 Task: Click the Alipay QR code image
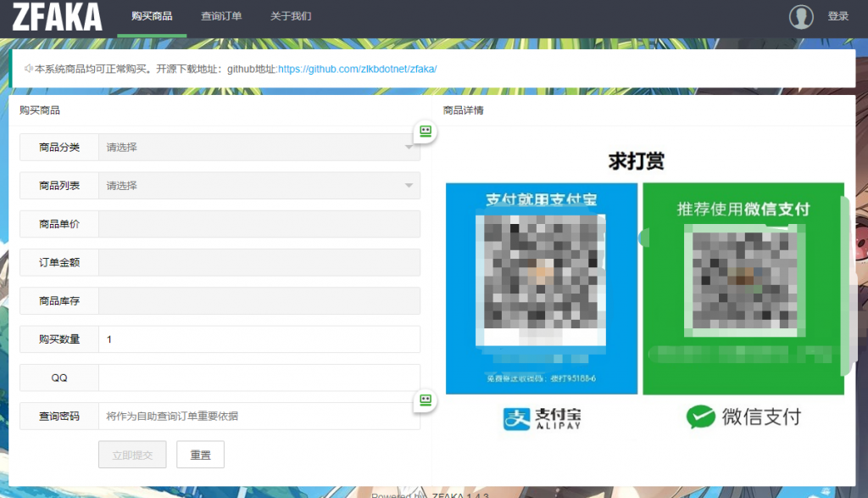tap(541, 280)
